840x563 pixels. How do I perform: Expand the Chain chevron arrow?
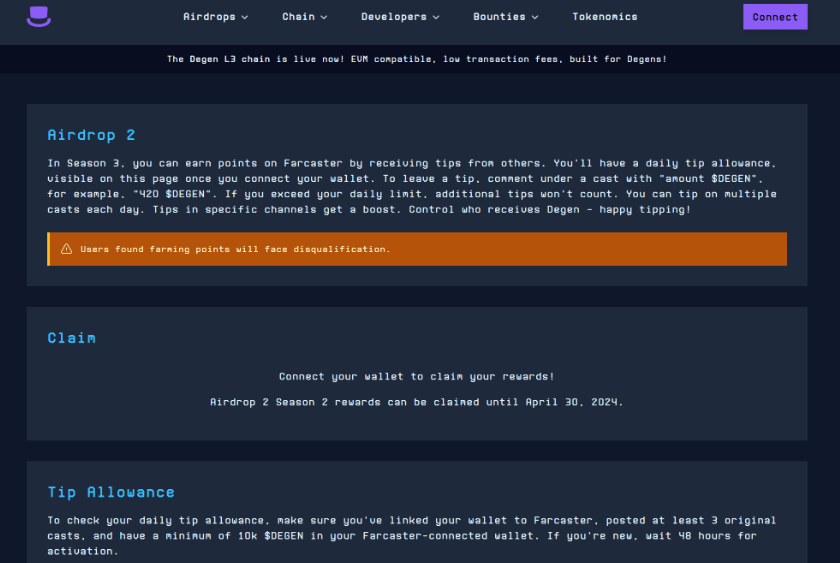324,17
